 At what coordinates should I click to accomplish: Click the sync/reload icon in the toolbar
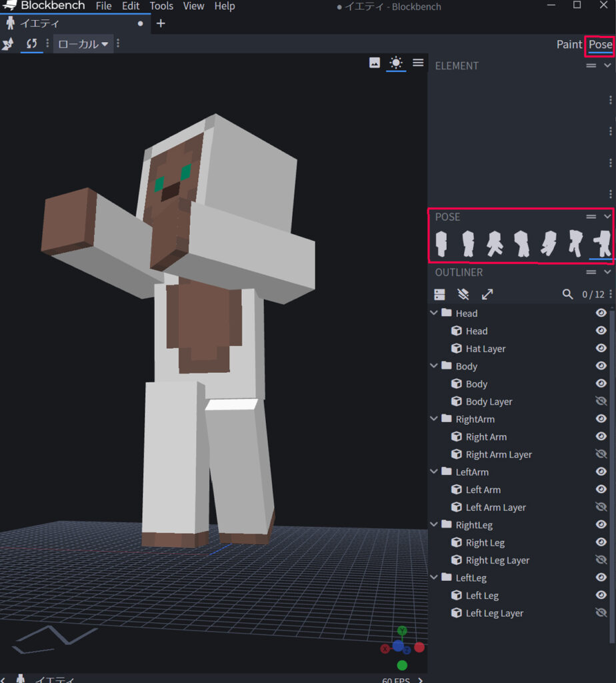[31, 44]
